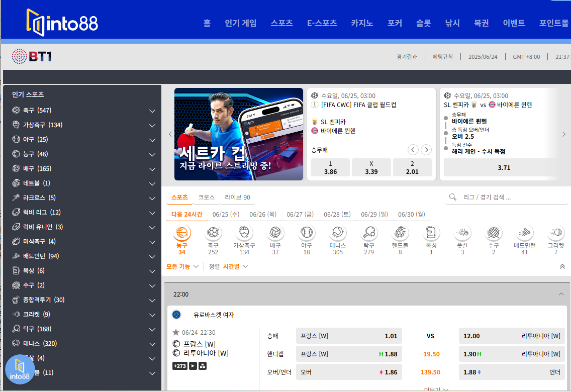Viewport: 571px width, 392px height.
Task: Open the 세트카 컵 live streaming banner
Action: coord(239,134)
